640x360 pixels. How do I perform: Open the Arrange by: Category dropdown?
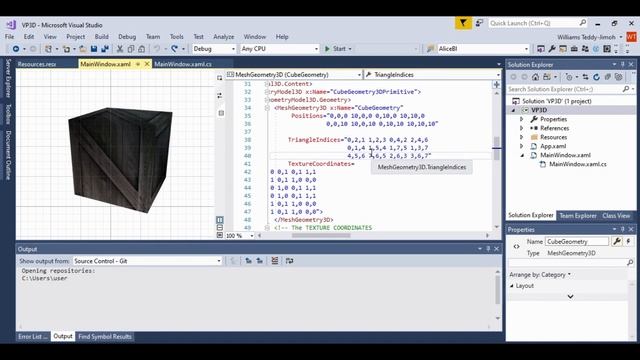(540, 275)
